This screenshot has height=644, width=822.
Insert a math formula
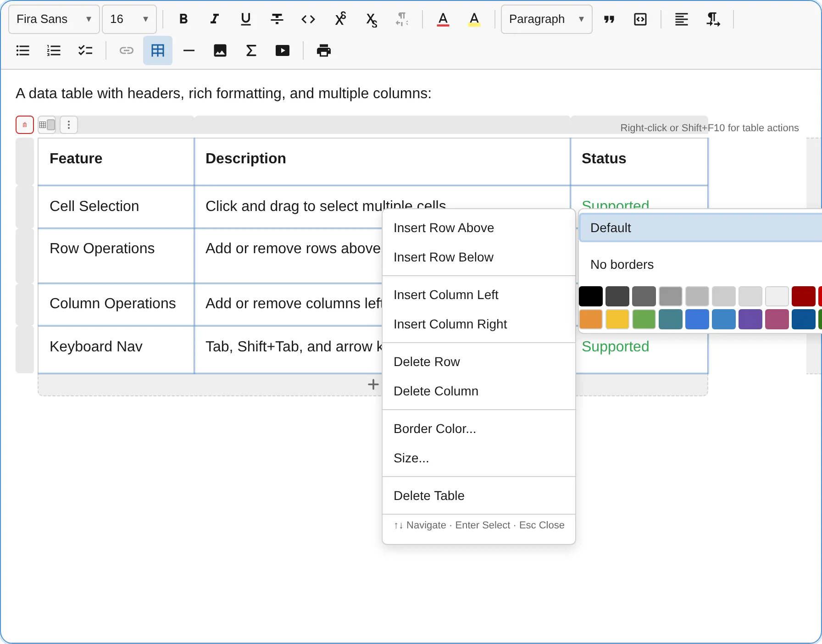tap(251, 50)
